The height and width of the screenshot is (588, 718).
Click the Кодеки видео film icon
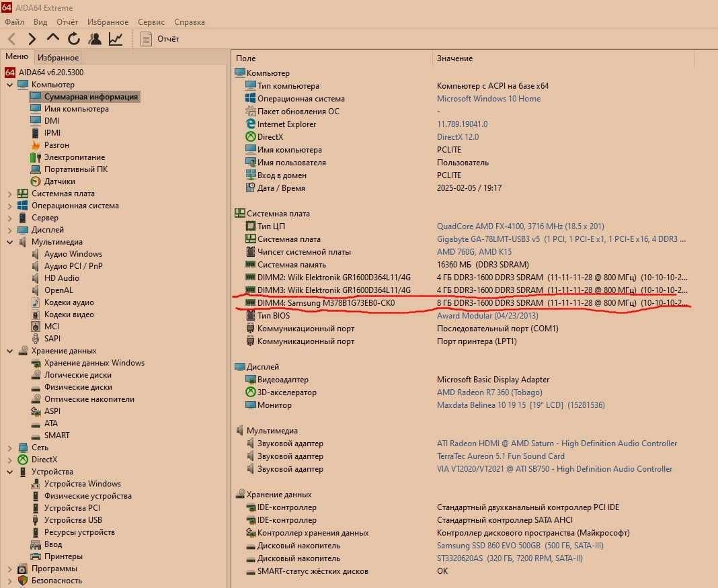pos(35,314)
